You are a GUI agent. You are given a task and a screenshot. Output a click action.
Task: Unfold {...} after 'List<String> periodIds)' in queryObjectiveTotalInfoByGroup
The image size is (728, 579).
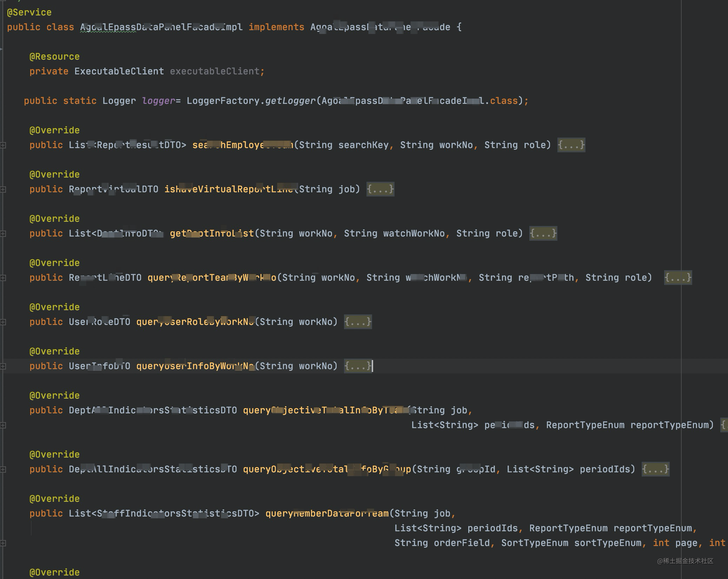pos(655,469)
